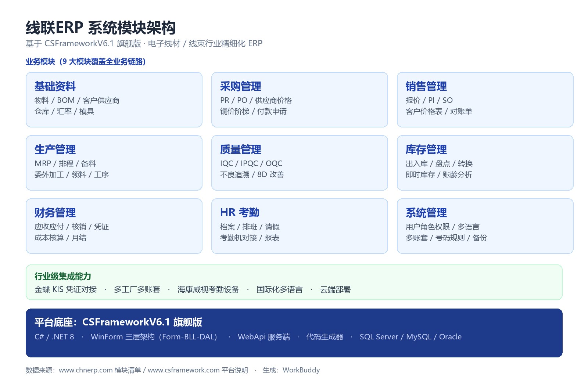
Task: Click the line 成本核算 / 月结
Action: [61, 238]
